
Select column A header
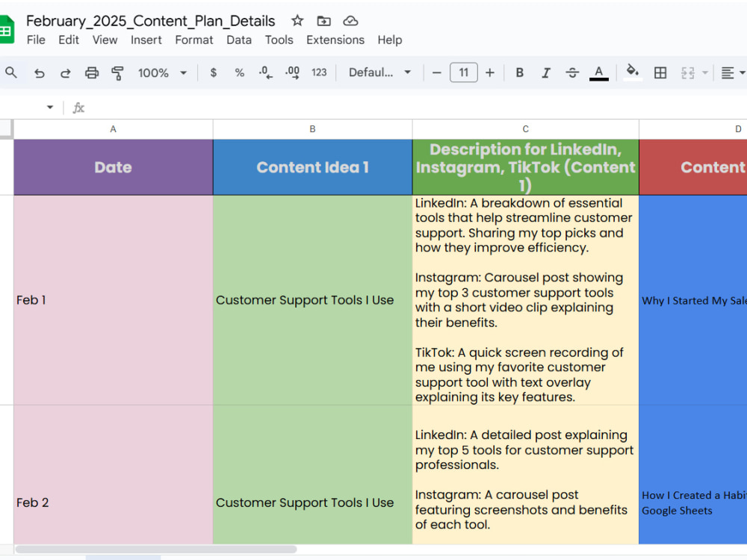[113, 129]
